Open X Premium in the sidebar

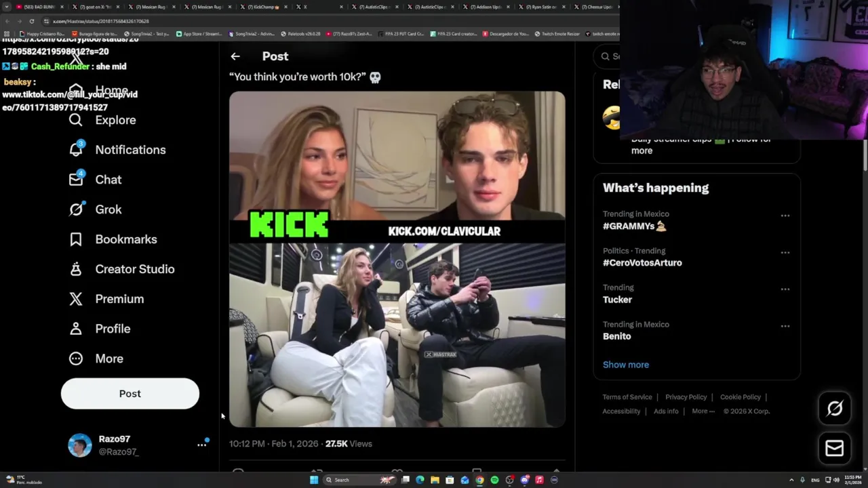click(106, 299)
